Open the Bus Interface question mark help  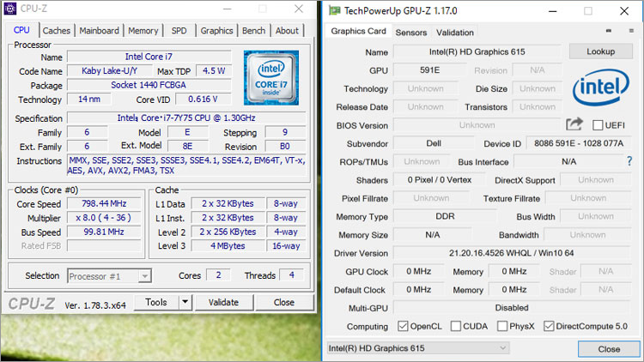[x=629, y=161]
